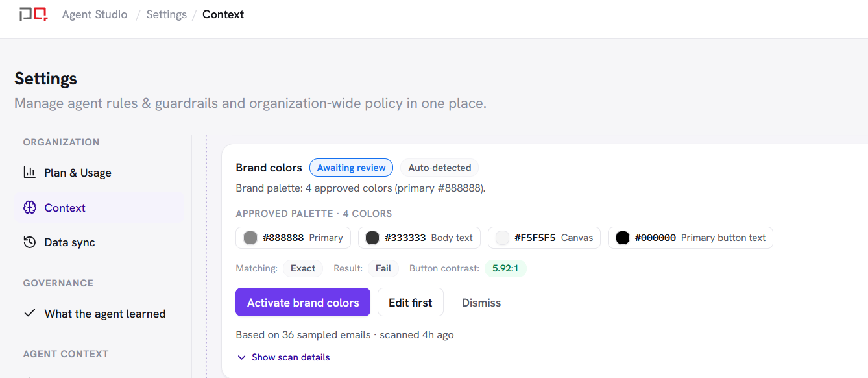Click the "Based on 36 sampled emails" text

pyautogui.click(x=303, y=335)
